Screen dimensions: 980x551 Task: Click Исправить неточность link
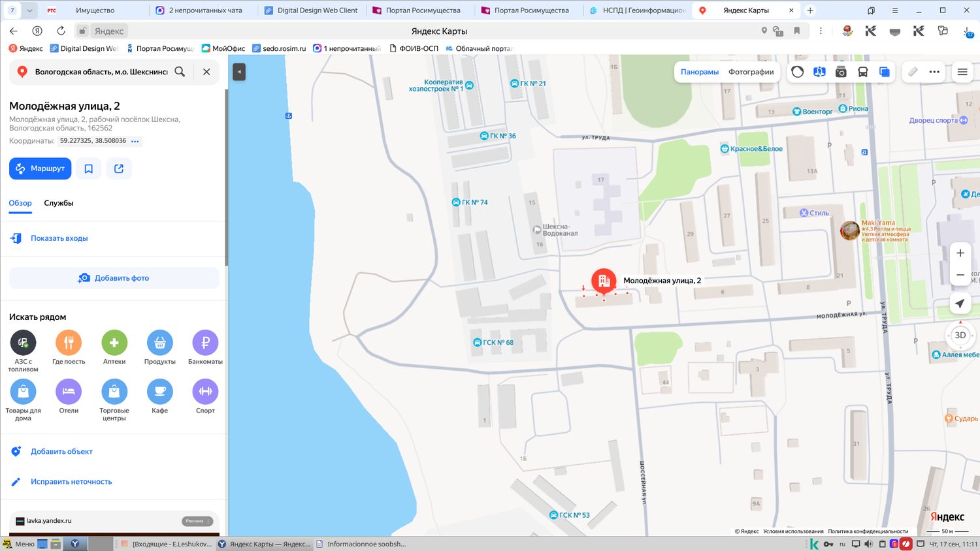click(71, 482)
